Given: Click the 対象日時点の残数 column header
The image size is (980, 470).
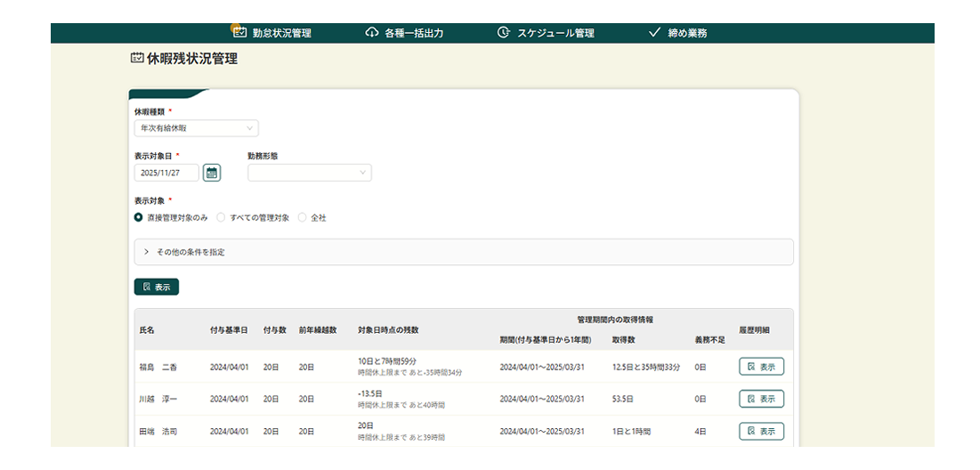Looking at the screenshot, I should coord(388,329).
